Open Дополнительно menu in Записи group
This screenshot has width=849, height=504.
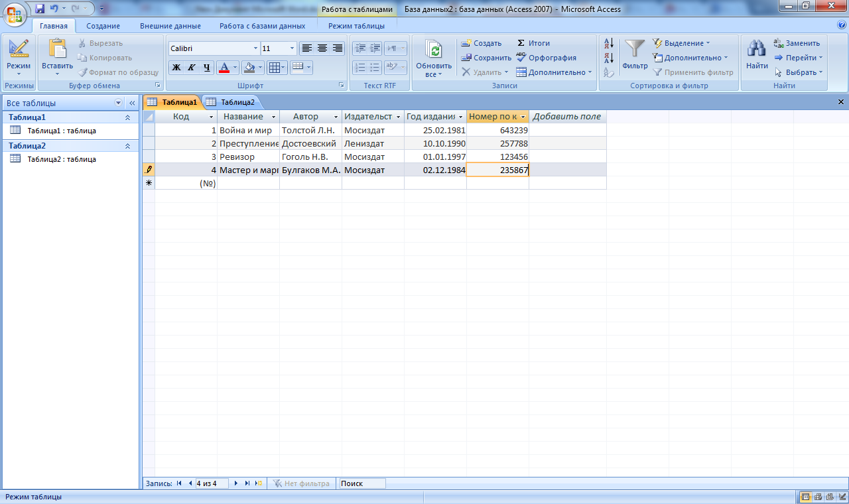(x=555, y=72)
